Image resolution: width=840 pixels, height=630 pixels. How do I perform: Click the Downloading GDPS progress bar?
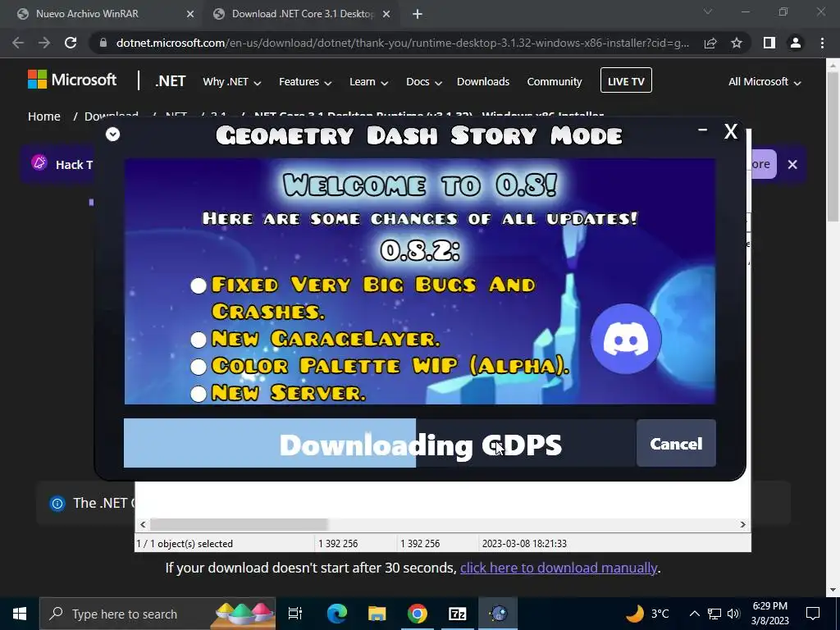click(379, 444)
